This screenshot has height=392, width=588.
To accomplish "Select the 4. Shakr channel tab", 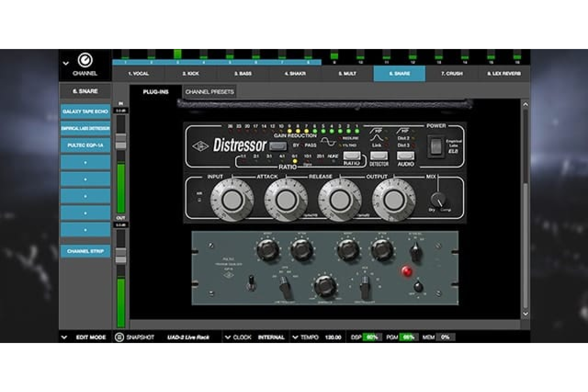I will [295, 73].
